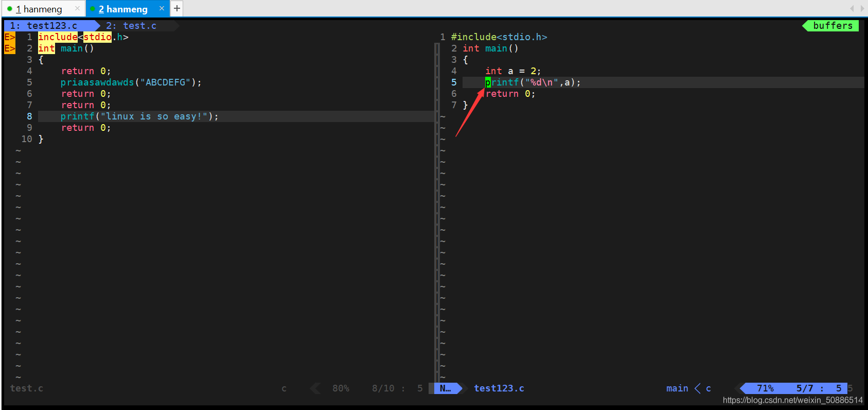Open a new session tab with plus button
The image size is (868, 410).
pos(176,8)
